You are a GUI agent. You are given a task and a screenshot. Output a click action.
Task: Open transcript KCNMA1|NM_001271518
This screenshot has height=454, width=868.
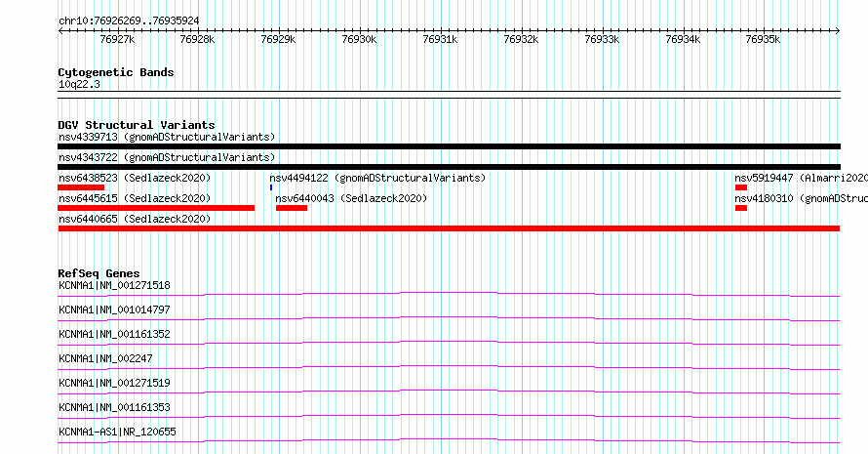(x=114, y=285)
